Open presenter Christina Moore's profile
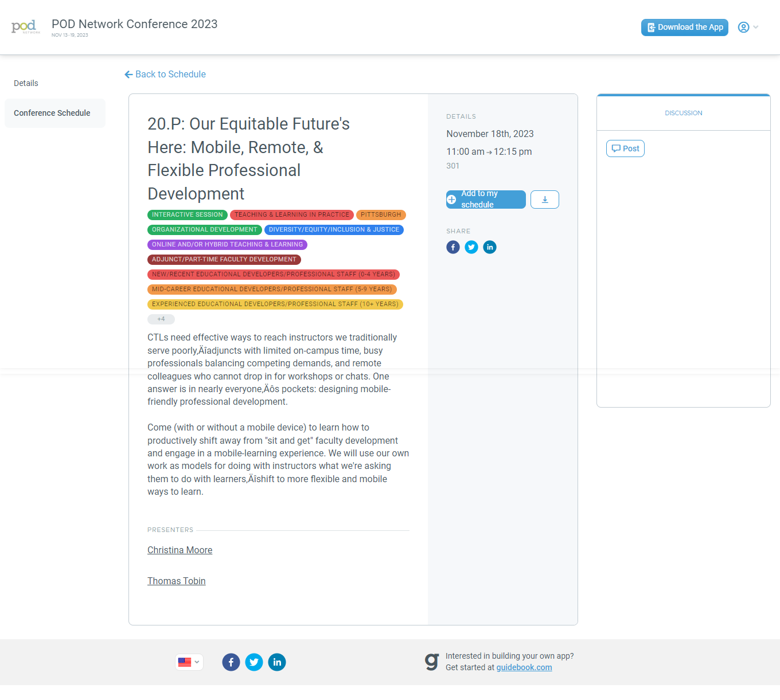The image size is (780, 700). [x=180, y=550]
